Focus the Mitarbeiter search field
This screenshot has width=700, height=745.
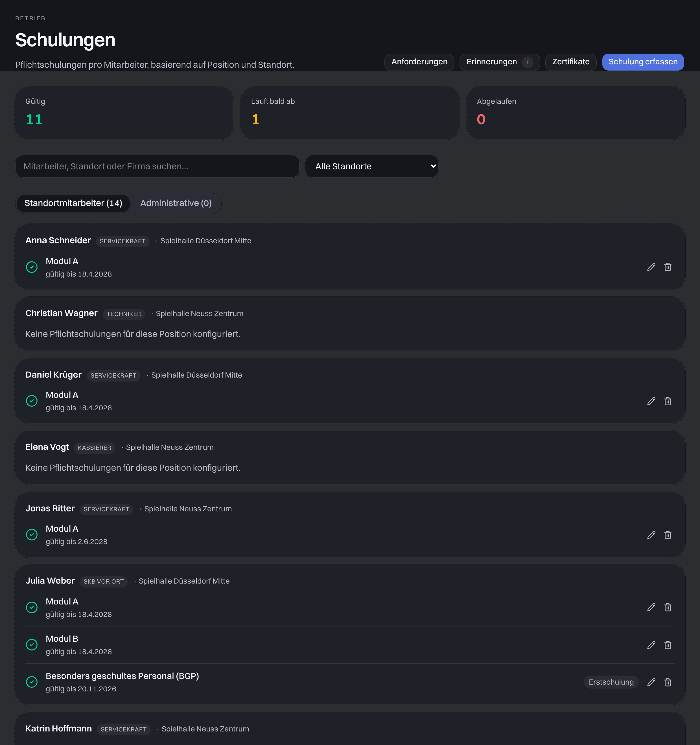coord(158,166)
